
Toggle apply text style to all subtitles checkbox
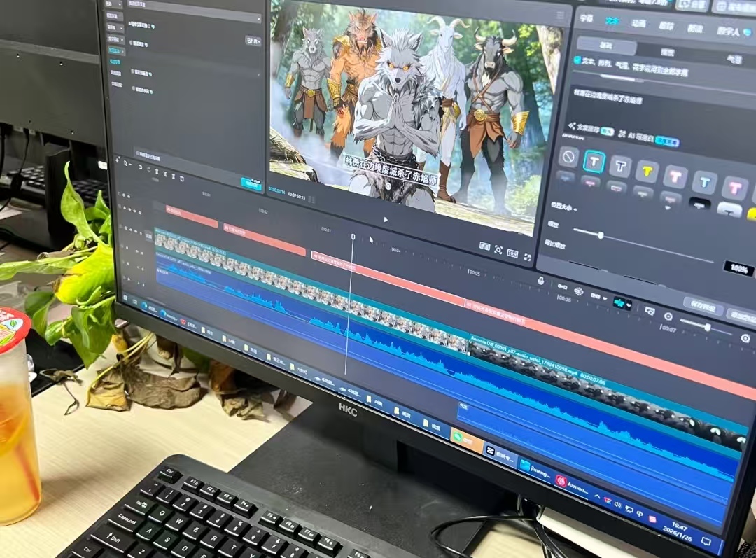(576, 61)
